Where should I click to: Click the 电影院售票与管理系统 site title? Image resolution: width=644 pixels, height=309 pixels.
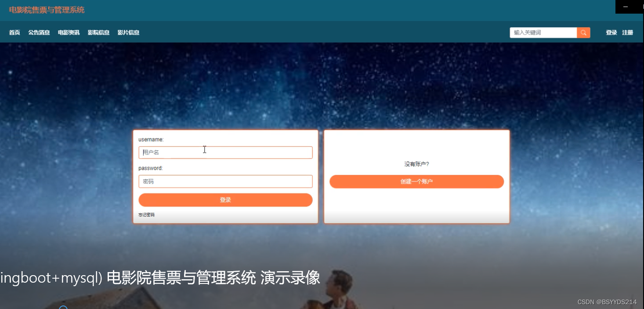[x=47, y=10]
